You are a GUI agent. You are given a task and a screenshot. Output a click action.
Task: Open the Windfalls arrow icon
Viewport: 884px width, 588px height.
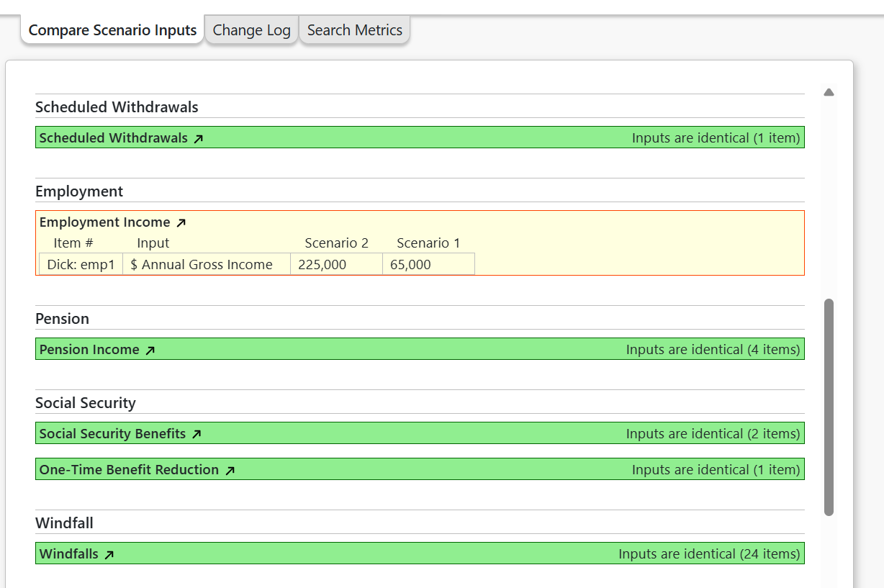click(109, 555)
